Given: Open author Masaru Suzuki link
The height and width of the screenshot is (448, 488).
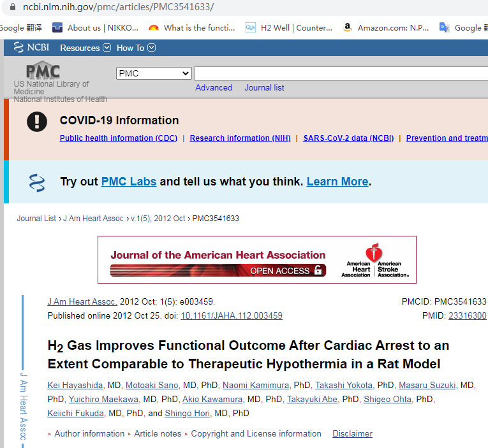Looking at the screenshot, I should pos(427,385).
